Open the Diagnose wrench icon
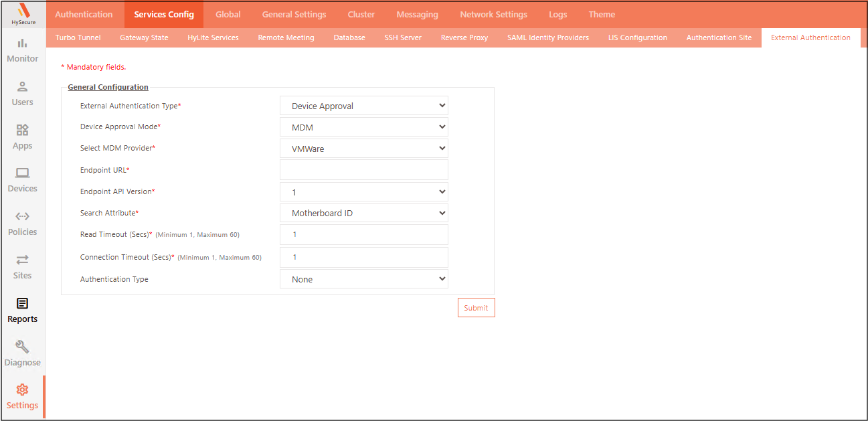Screen dimensions: 868x421 pos(22,347)
